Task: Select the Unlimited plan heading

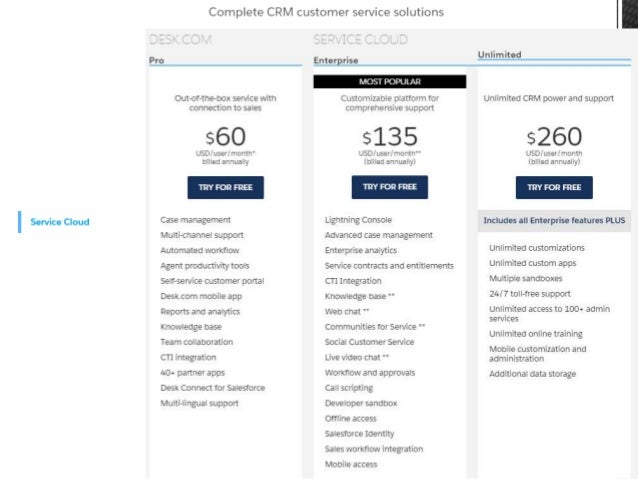Action: [x=499, y=55]
